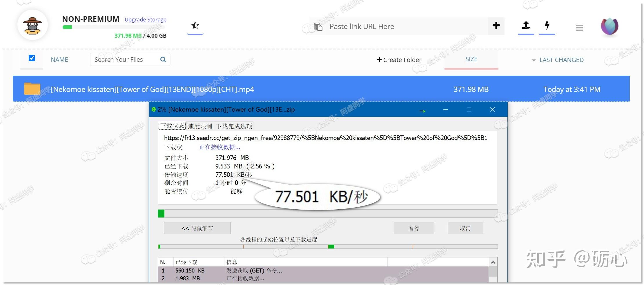Click the thread list scrollbar up arrow
The image size is (644, 285).
pos(493,262)
